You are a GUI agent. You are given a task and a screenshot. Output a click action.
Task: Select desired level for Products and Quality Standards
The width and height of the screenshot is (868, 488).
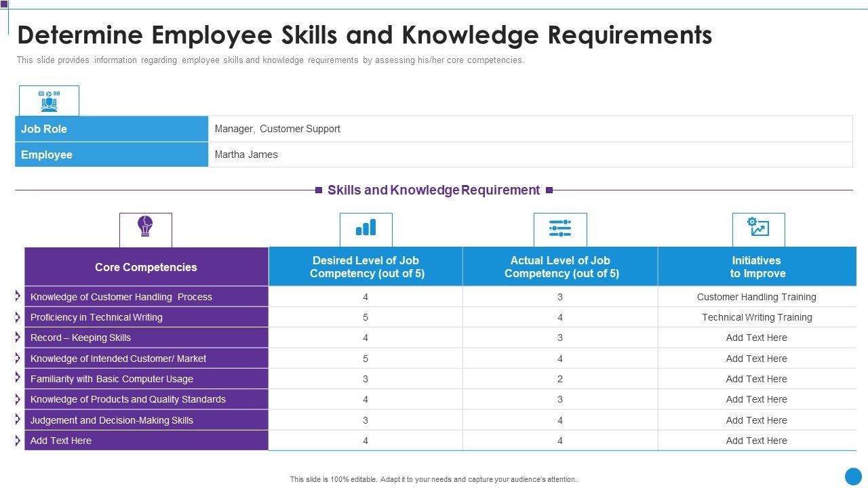tap(366, 399)
